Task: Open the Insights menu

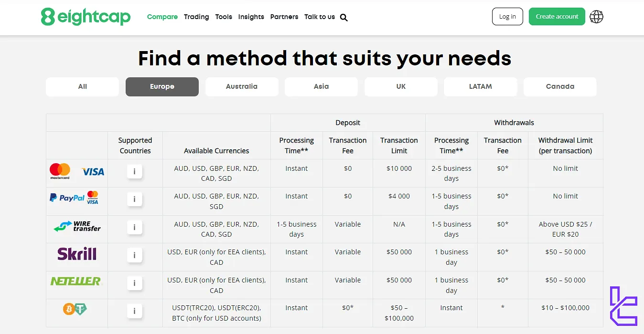Action: pyautogui.click(x=251, y=17)
